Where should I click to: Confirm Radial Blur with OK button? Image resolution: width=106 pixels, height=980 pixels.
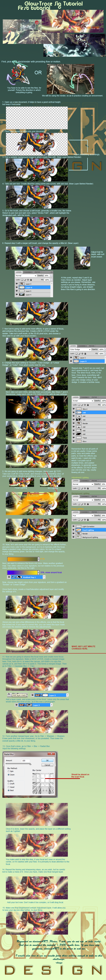pos(47,760)
